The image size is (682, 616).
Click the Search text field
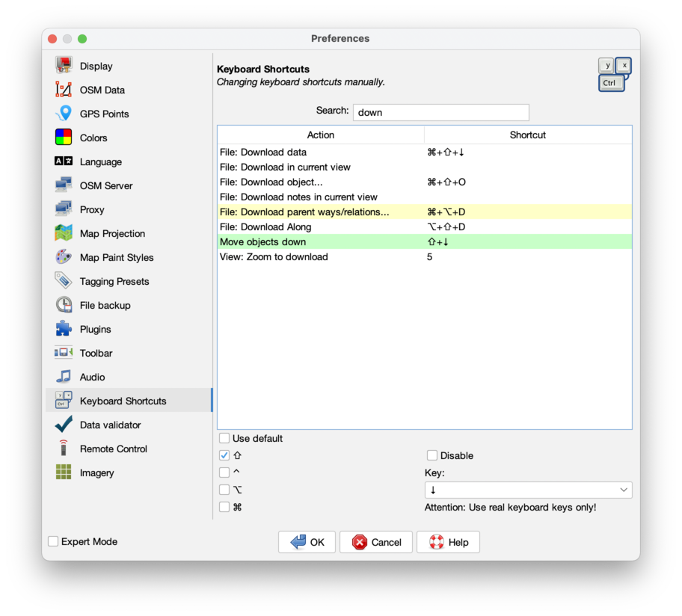(440, 112)
